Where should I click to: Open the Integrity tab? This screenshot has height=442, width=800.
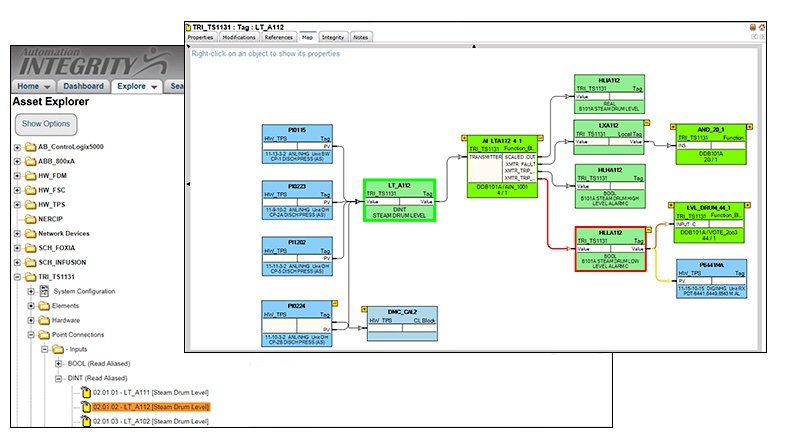click(333, 37)
